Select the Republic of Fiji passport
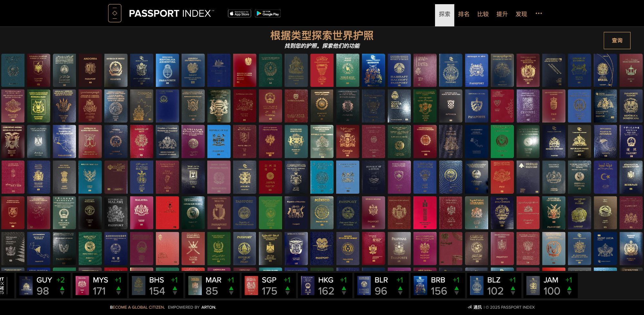This screenshot has width=644, height=315. [x=219, y=142]
